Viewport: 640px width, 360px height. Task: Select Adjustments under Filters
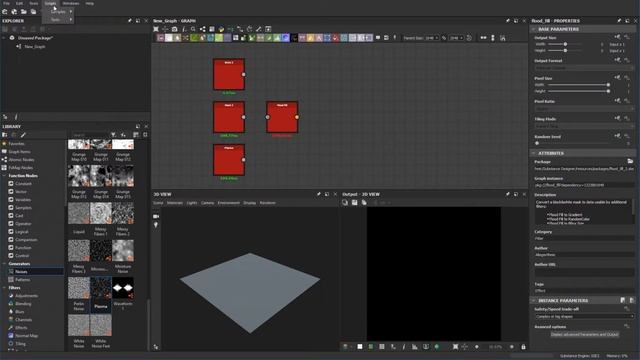[x=27, y=296]
